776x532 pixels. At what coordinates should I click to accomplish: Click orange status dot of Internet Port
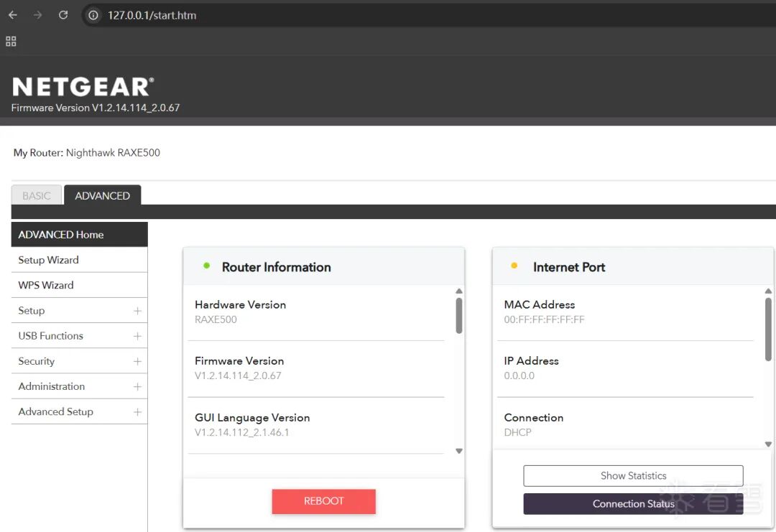click(514, 266)
